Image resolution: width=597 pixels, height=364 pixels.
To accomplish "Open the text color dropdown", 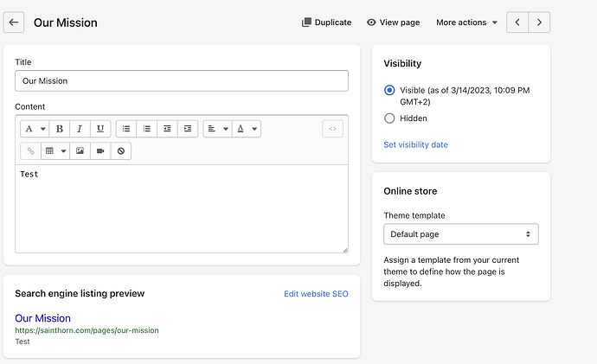I will point(246,129).
